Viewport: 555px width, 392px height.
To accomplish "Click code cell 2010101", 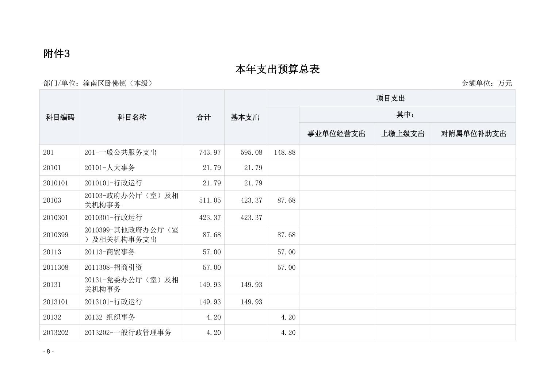I will click(x=60, y=183).
